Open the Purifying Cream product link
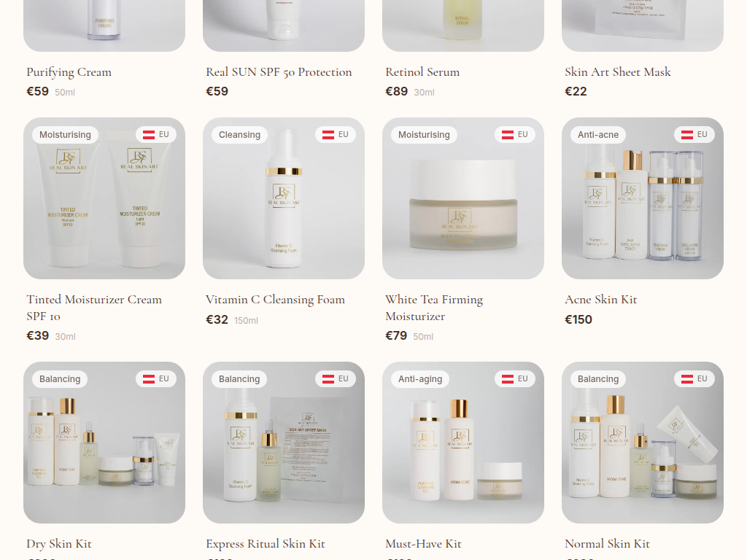 tap(69, 72)
